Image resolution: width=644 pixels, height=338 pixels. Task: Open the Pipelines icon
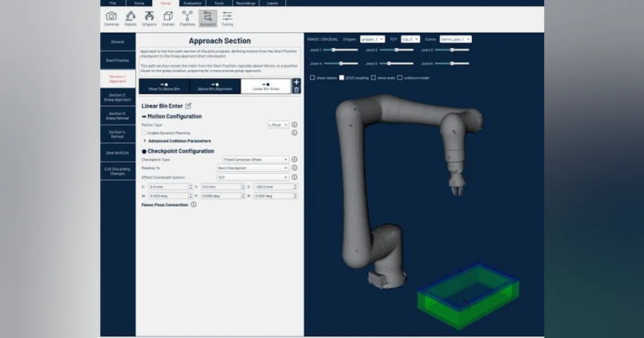click(x=187, y=18)
